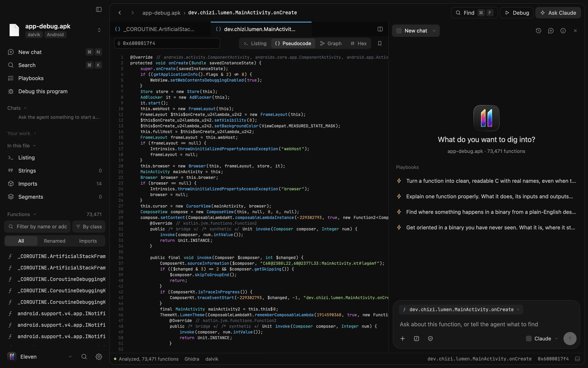The width and height of the screenshot is (588, 368).
Task: Open the _COROUTINE.ArtificialStac... tab
Action: [160, 29]
